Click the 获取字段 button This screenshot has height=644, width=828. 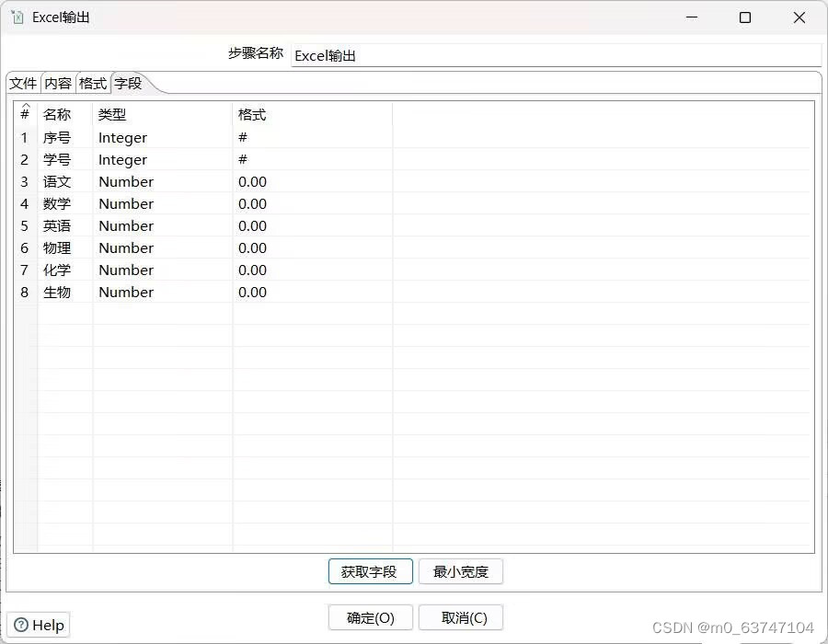tap(370, 571)
